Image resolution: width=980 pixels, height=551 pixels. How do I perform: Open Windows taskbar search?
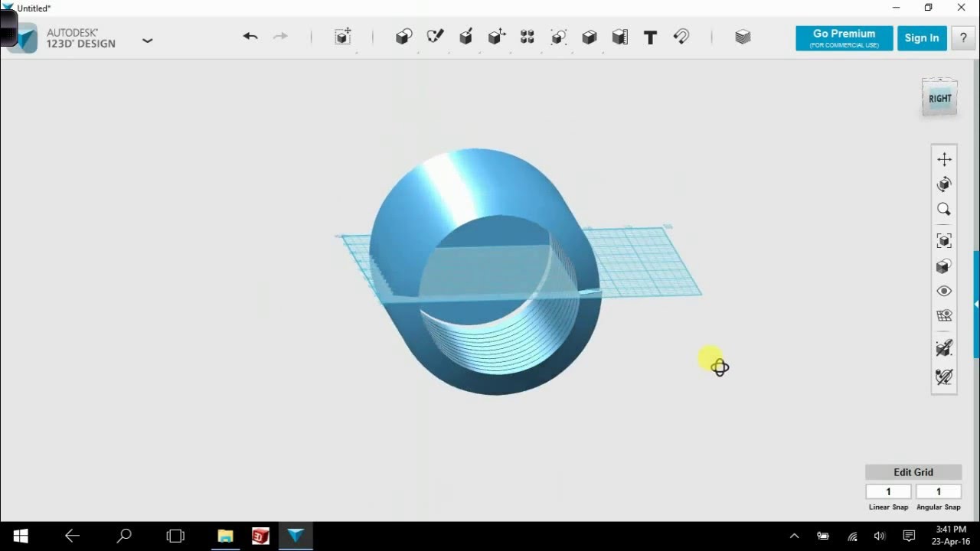pos(124,536)
